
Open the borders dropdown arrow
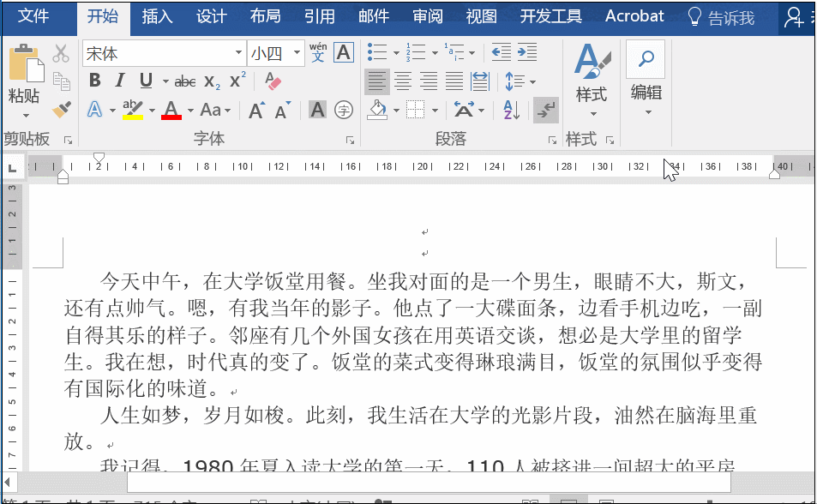pyautogui.click(x=435, y=111)
